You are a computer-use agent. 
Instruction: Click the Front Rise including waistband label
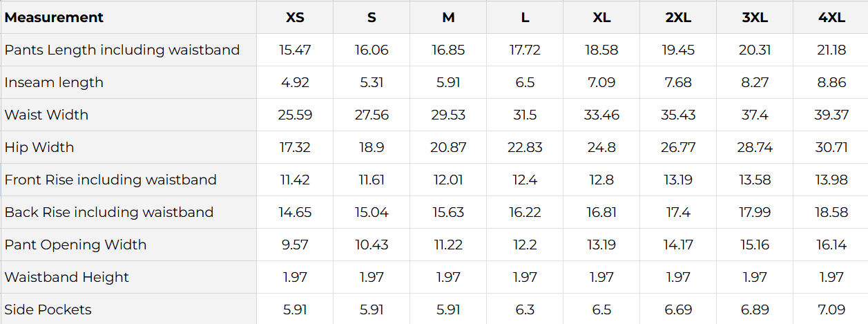[110, 180]
